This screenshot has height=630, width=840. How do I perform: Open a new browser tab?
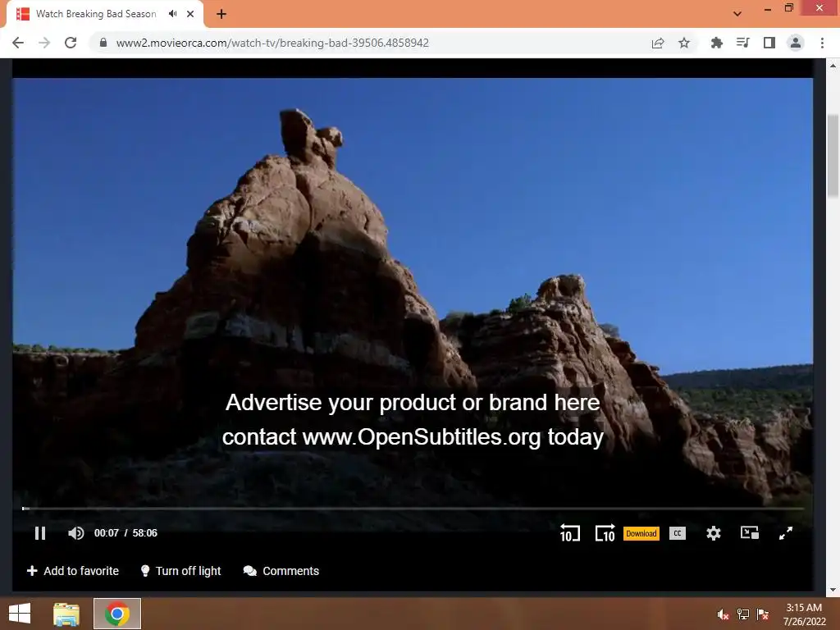[x=221, y=14]
